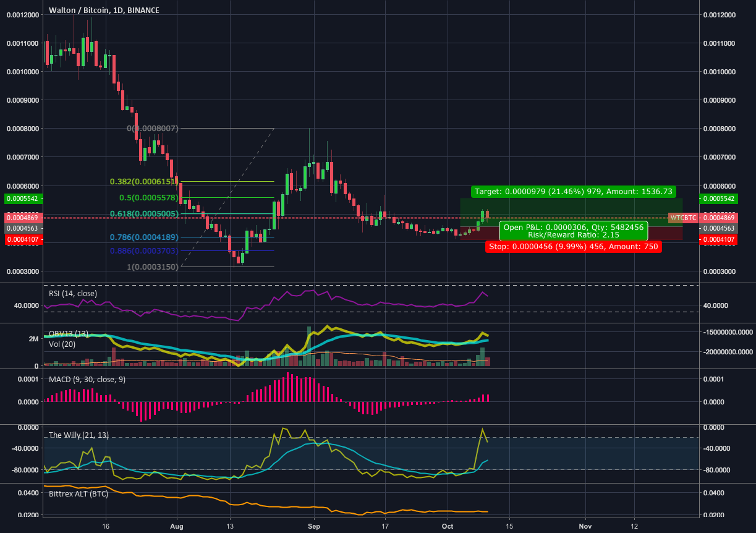Click "-40.0000" on the right Willy scale

coord(717,448)
